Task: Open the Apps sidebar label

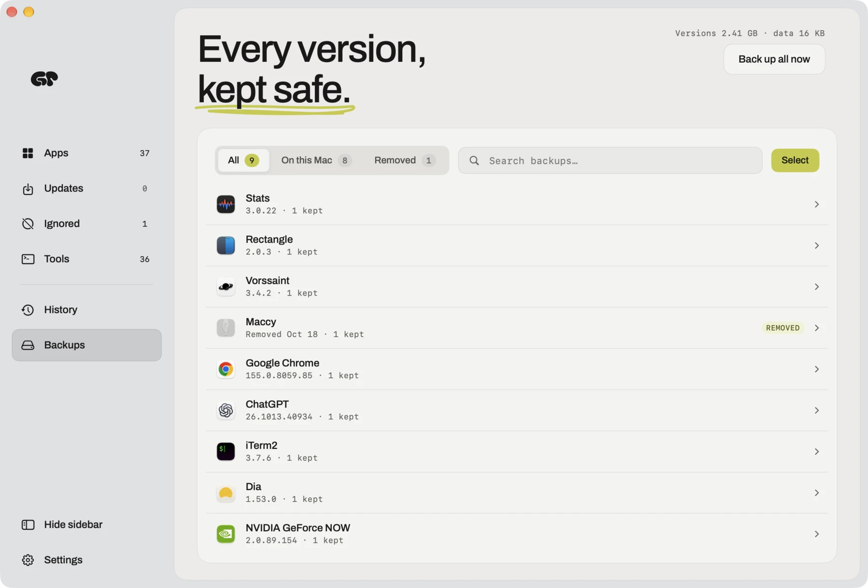Action: pos(56,153)
